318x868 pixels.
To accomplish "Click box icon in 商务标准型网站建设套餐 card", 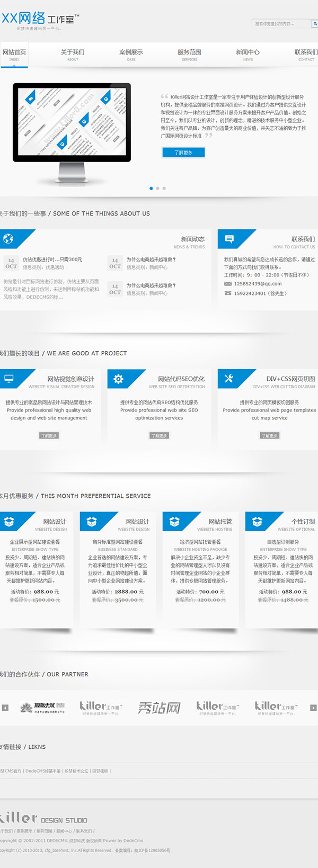I will (92, 522).
